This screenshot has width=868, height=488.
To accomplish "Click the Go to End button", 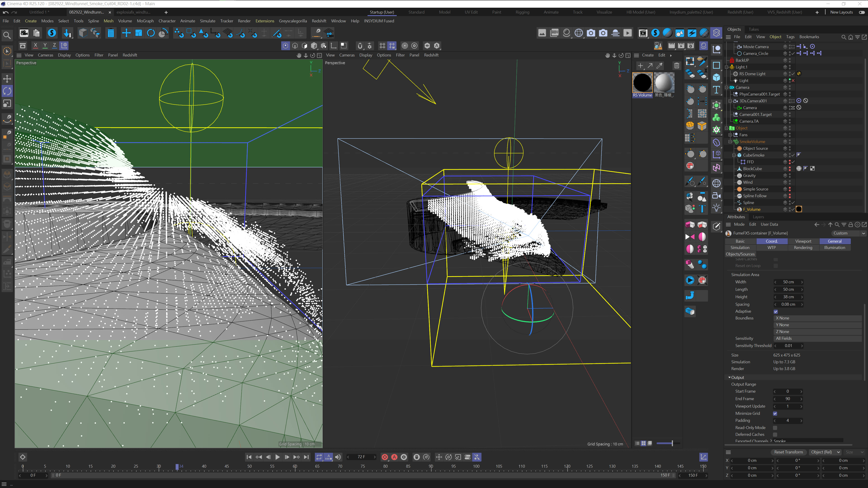I will point(306,457).
